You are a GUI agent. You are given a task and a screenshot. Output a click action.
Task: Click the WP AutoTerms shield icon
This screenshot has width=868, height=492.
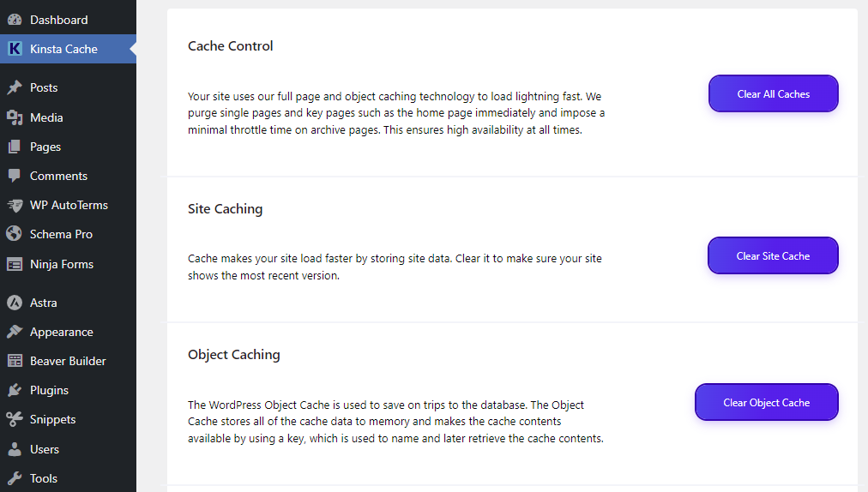tap(15, 206)
